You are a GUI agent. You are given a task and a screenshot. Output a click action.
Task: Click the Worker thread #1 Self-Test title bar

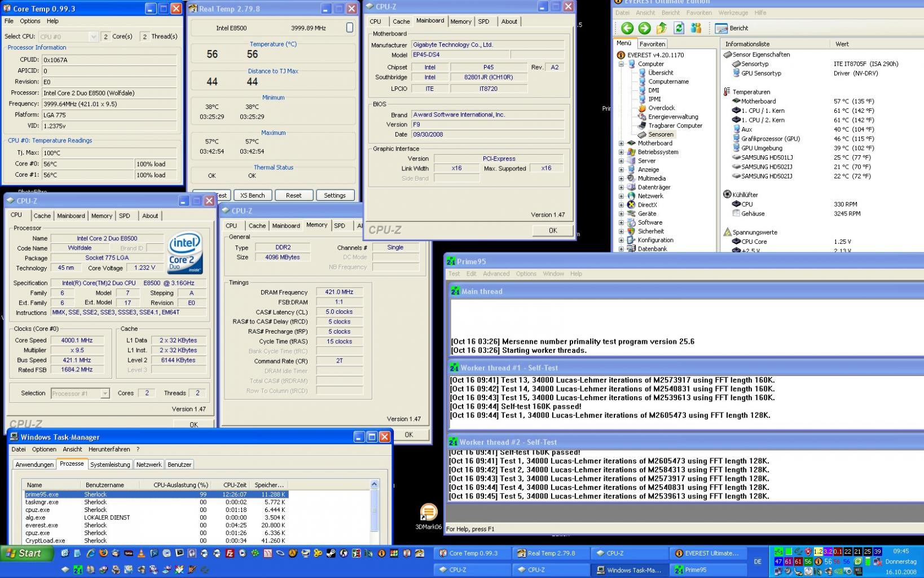[x=685, y=367]
